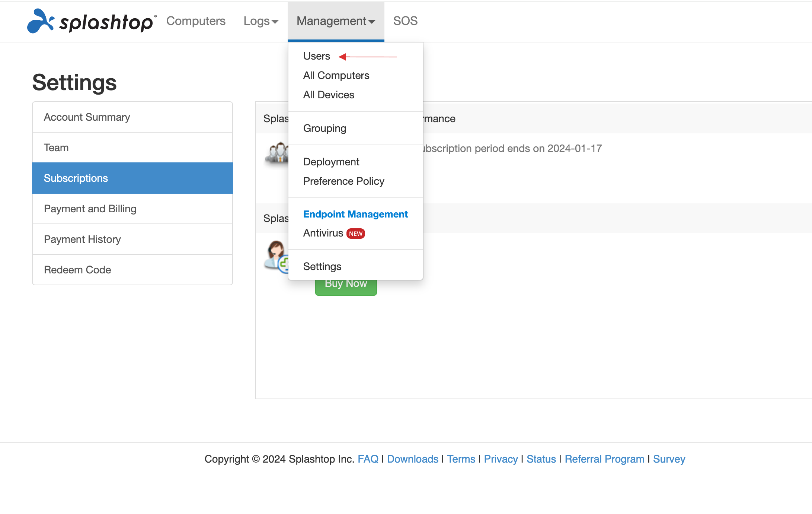Expand the Logs dropdown
The height and width of the screenshot is (514, 812).
261,21
